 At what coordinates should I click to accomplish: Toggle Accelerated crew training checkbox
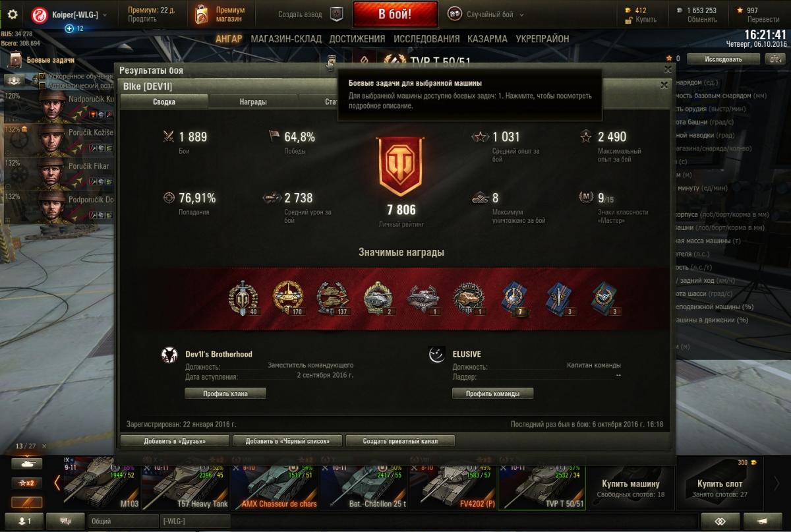(42, 76)
